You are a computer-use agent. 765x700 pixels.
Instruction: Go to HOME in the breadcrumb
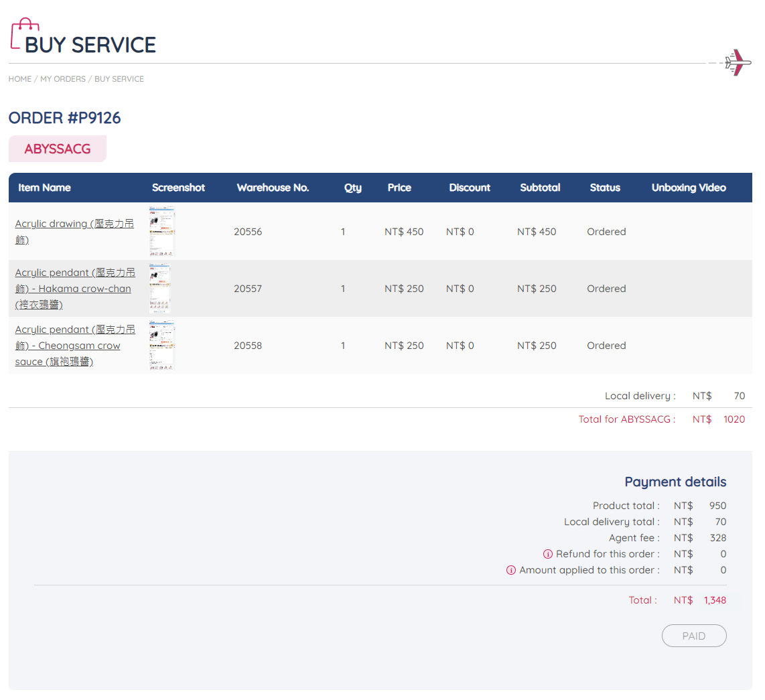[20, 79]
